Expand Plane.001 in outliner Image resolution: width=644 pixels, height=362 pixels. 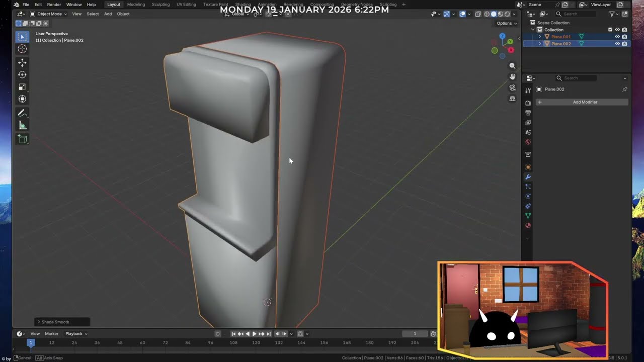(540, 37)
